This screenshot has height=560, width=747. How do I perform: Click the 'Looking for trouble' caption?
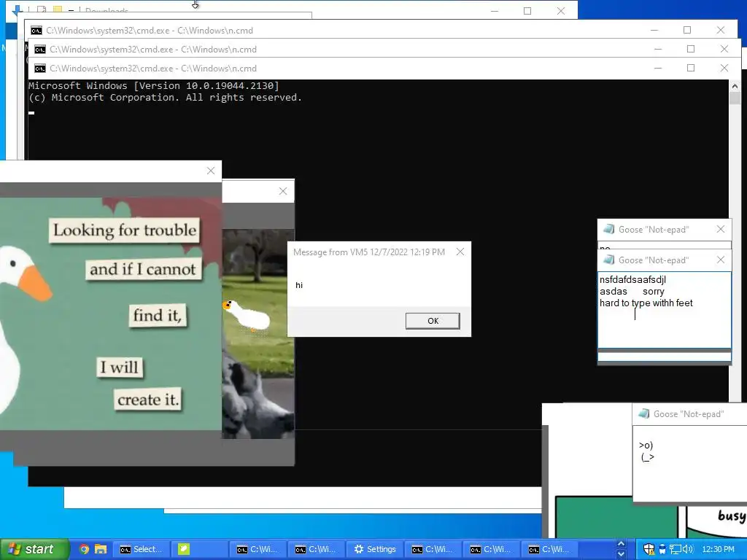pos(124,230)
